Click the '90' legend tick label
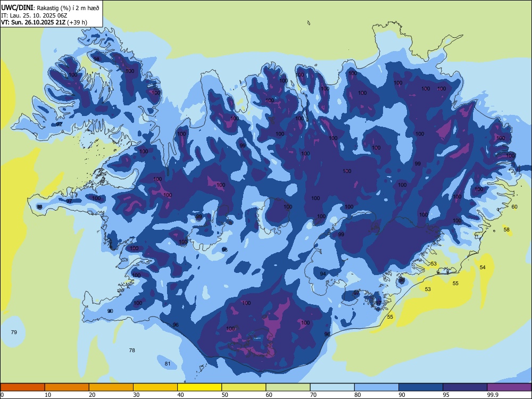532x399 pixels. pos(402,395)
